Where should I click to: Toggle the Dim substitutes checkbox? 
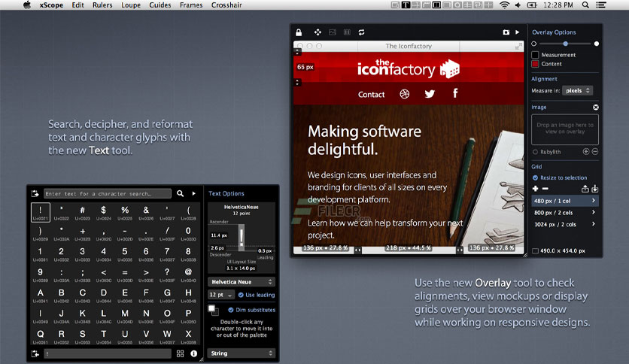tap(231, 310)
